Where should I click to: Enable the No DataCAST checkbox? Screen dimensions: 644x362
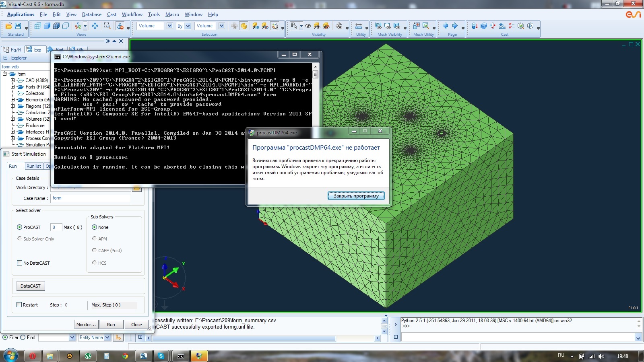(19, 263)
